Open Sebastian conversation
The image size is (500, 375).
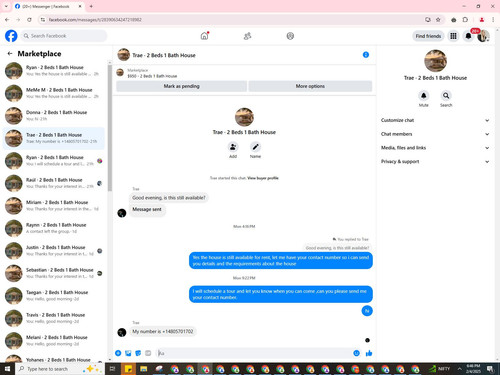click(53, 273)
